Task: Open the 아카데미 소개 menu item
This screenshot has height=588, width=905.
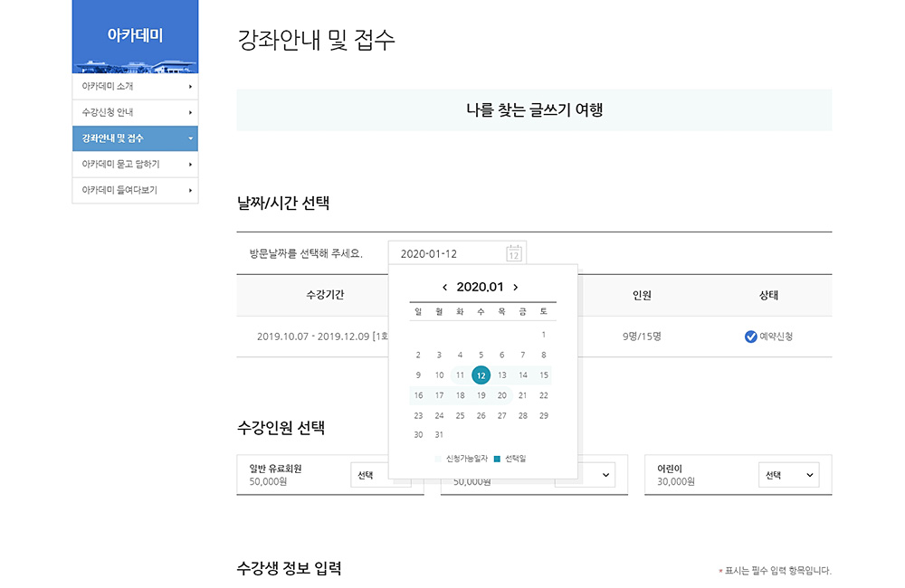Action: [135, 87]
